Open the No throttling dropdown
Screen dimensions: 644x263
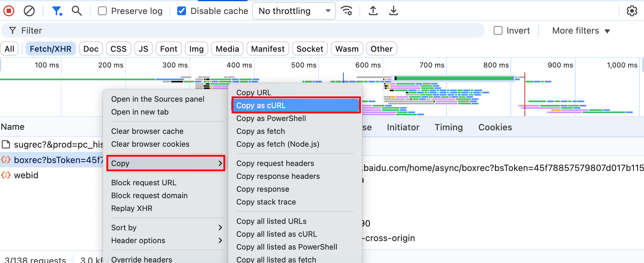[294, 11]
